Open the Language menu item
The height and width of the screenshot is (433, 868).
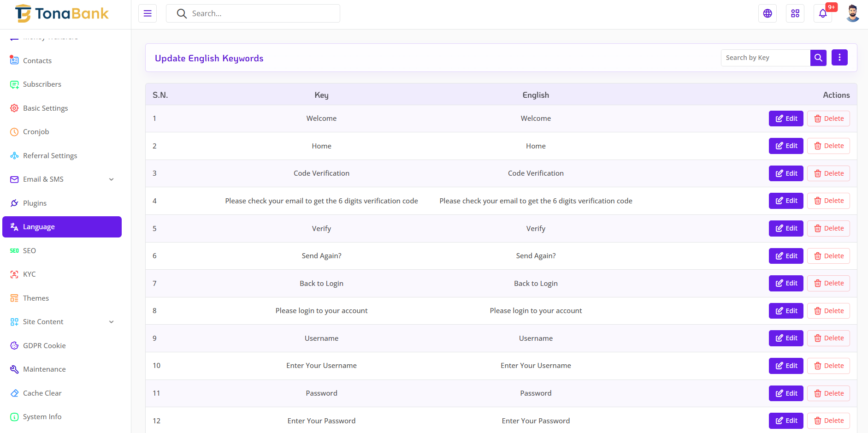tap(62, 227)
